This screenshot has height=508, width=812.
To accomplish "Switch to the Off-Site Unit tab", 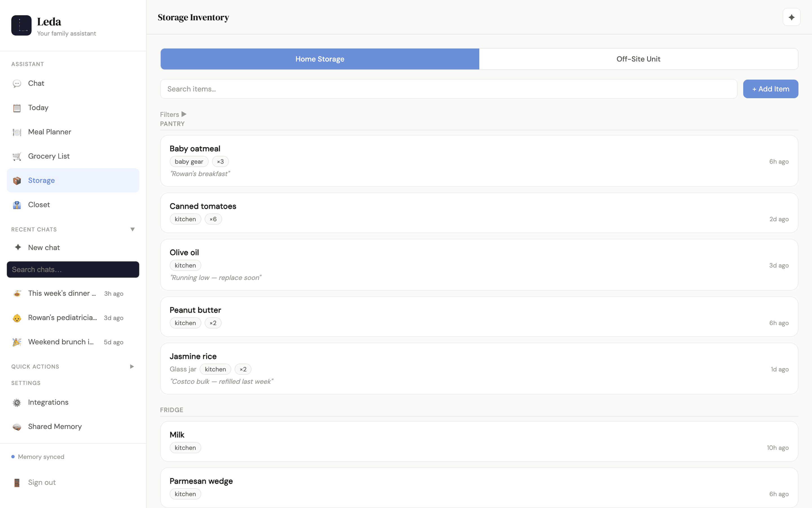I will coord(638,59).
